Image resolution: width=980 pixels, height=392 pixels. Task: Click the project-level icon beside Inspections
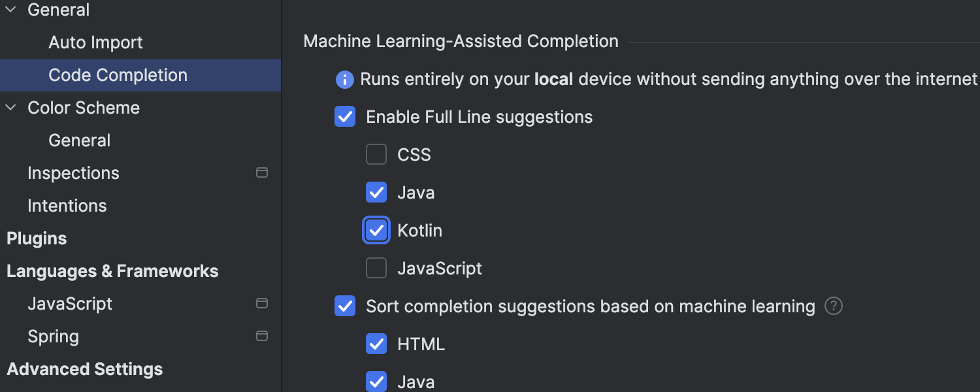(262, 173)
